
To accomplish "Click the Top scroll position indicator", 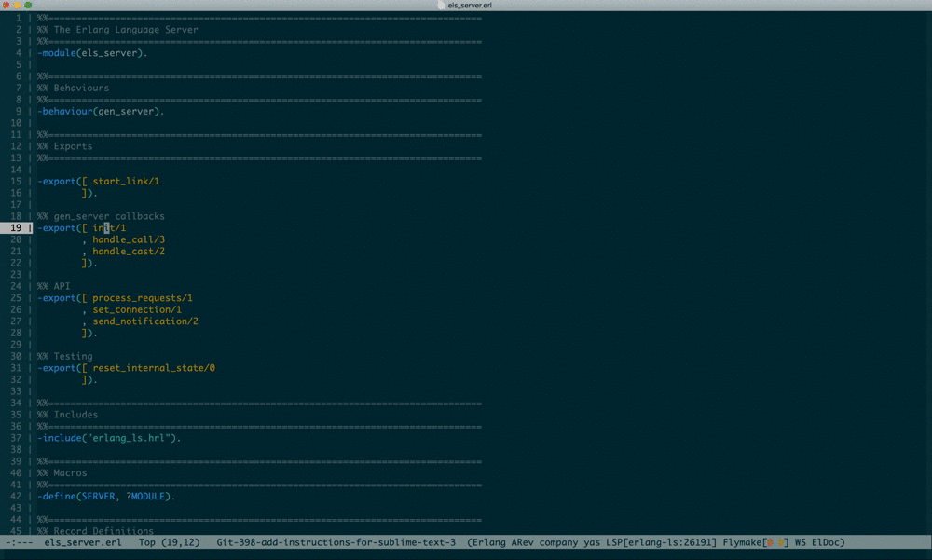I will pos(147,542).
